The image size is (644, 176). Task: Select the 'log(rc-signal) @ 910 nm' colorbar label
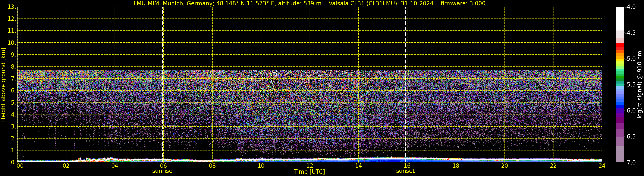pyautogui.click(x=640, y=85)
